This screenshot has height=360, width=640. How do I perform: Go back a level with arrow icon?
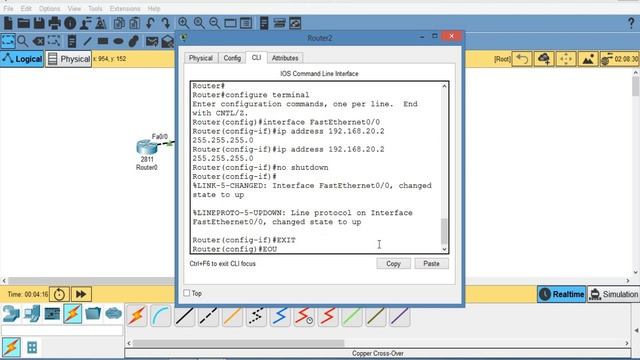tap(522, 59)
